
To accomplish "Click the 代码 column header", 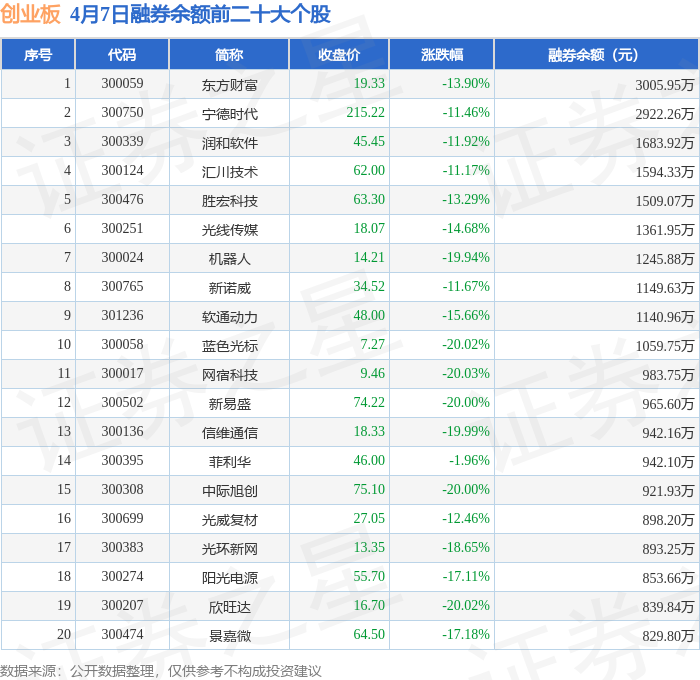I will 122,55.
